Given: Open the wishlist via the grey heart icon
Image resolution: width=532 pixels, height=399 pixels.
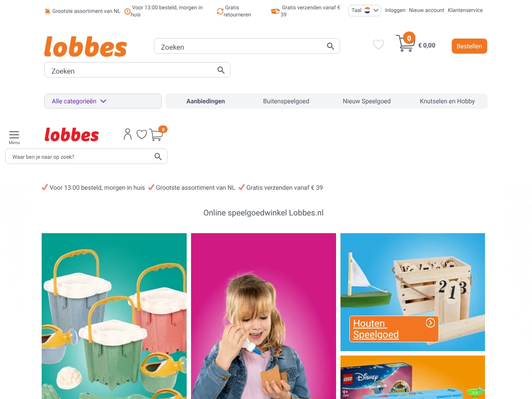Looking at the screenshot, I should pos(378,44).
